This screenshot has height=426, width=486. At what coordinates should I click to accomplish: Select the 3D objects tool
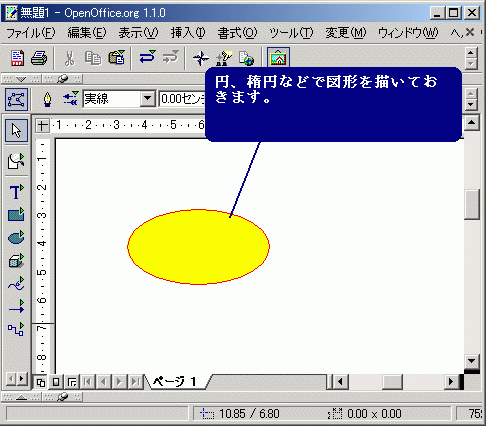coord(16,261)
